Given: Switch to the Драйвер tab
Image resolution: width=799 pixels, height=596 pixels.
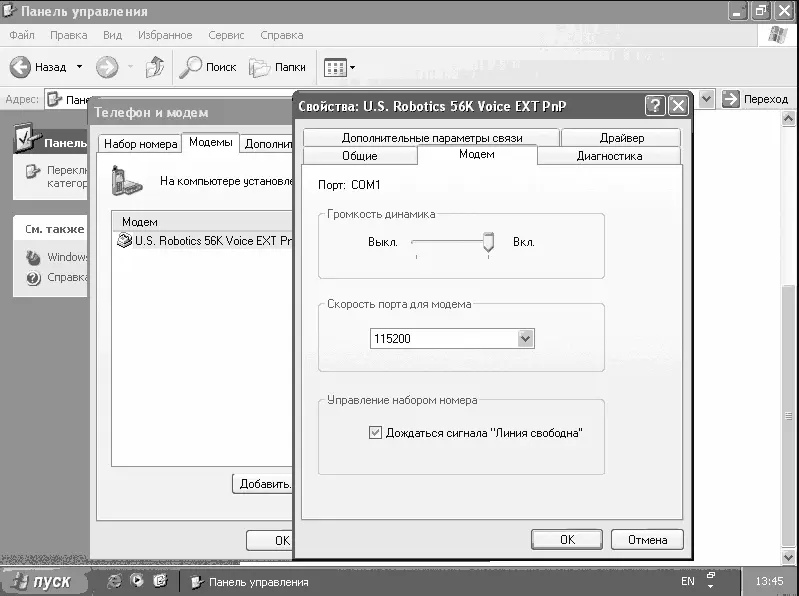Looking at the screenshot, I should click(x=621, y=138).
